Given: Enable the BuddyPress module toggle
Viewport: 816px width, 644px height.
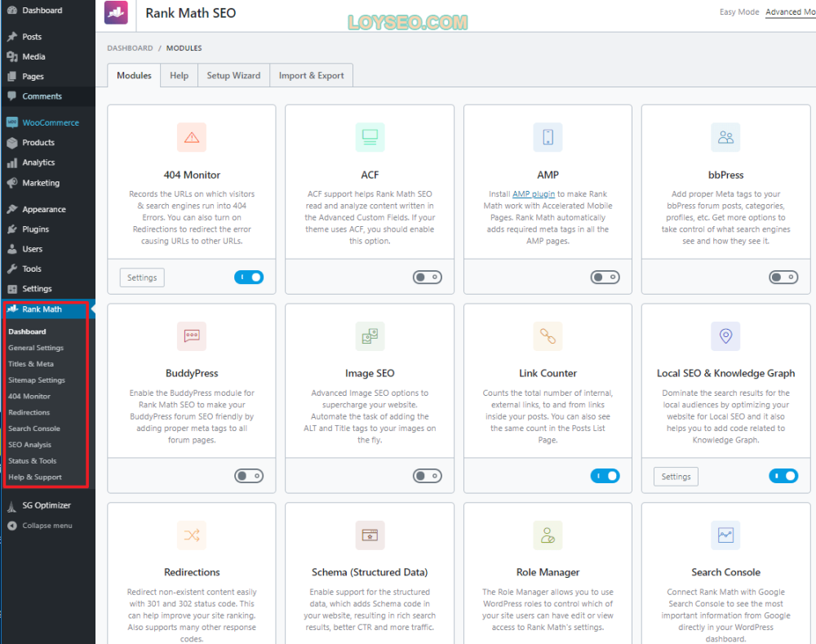Looking at the screenshot, I should [x=249, y=476].
